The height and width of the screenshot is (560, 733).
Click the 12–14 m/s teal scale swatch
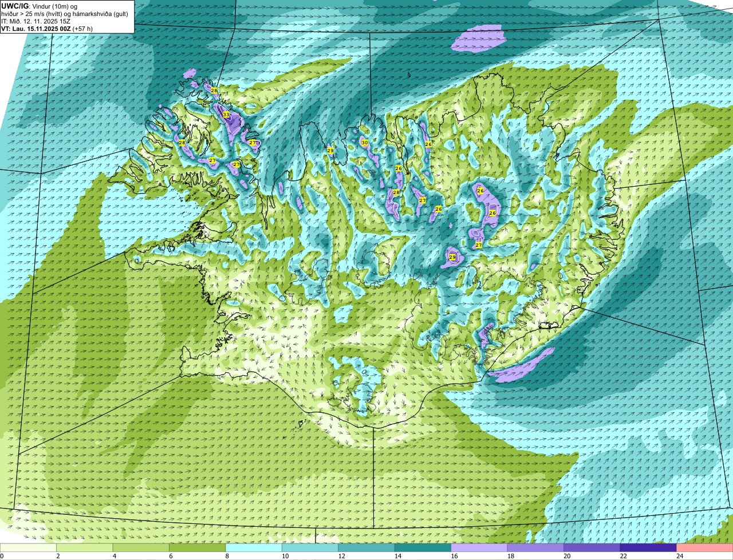(x=367, y=547)
